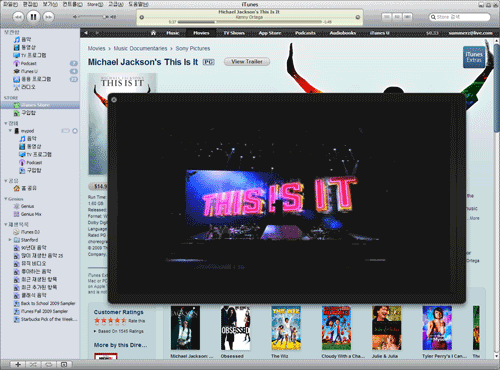The width and height of the screenshot is (500, 370).
Task: Add a new playlist with the plus button
Action: (x=18, y=364)
